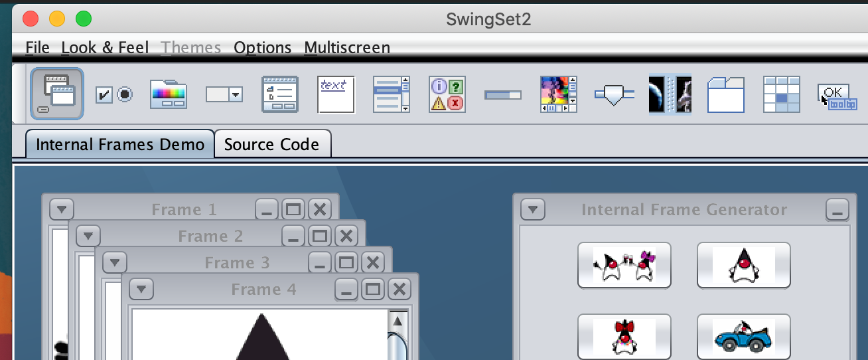
Task: Select the ComboBox demo toolbar icon
Action: pos(224,94)
